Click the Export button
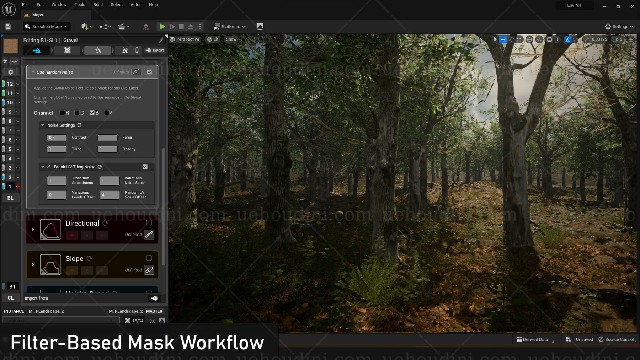Viewport: 640px width, 360px height. 155,50
